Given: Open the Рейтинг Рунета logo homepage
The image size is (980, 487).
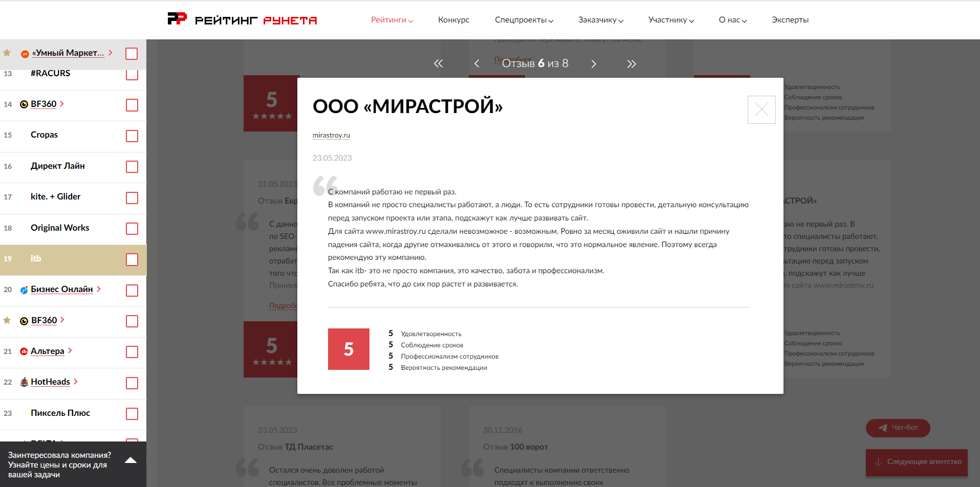Looking at the screenshot, I should 242,19.
